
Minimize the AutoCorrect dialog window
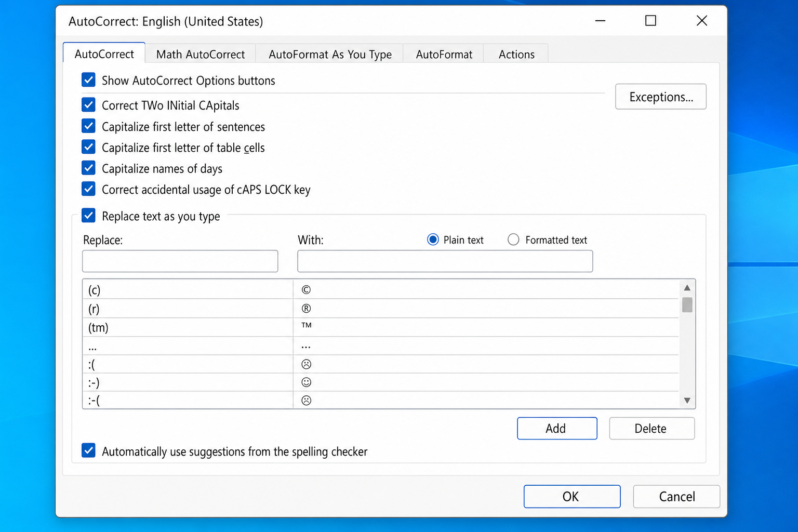(601, 21)
